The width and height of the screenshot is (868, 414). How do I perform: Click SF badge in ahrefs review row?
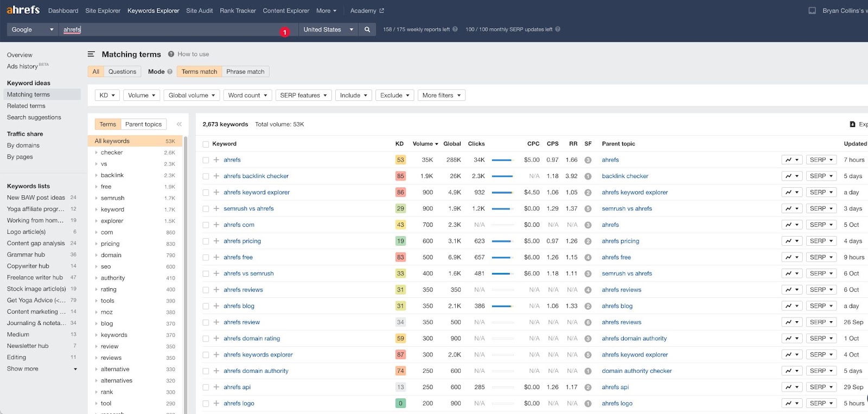[x=588, y=322]
